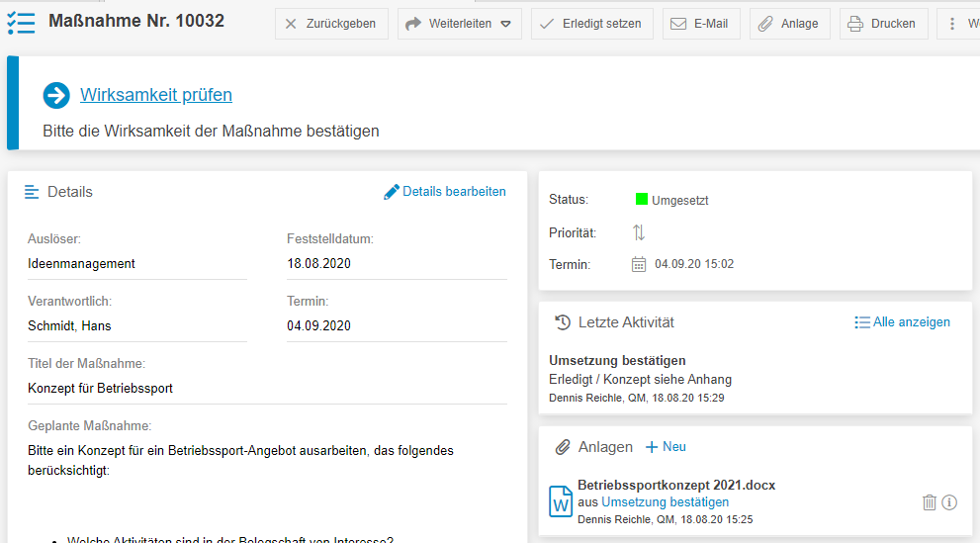Click the list icon beside Alle anzeigen

coord(862,322)
